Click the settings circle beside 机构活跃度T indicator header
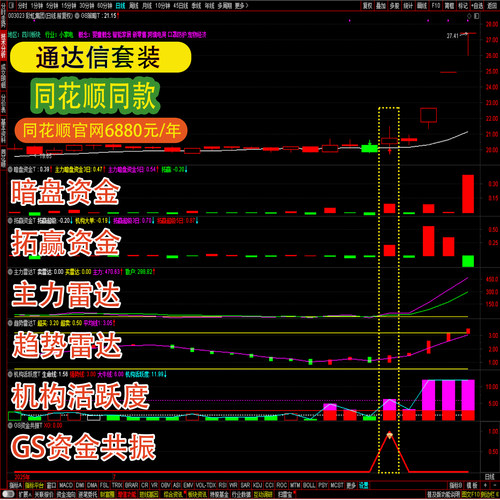 [x=10, y=374]
